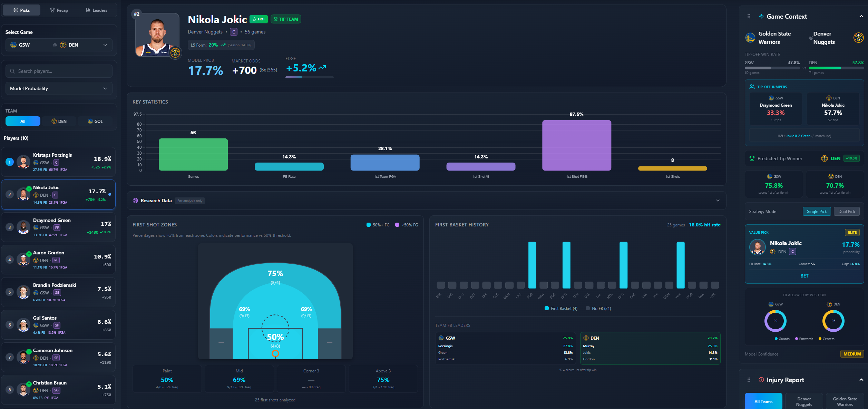Image resolution: width=868 pixels, height=409 pixels.
Task: Open the Jokic 0-2 Green H2H link
Action: [798, 136]
